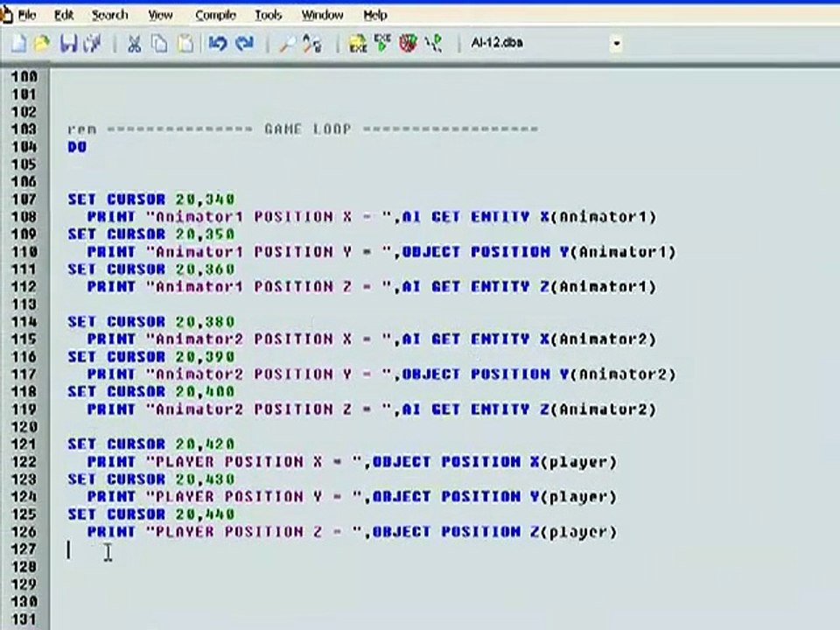This screenshot has width=840, height=630.
Task: Open the Tools menu
Action: (x=269, y=15)
